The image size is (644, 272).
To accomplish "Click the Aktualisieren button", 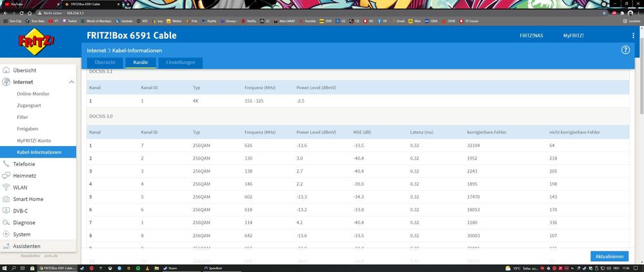I will (x=610, y=256).
